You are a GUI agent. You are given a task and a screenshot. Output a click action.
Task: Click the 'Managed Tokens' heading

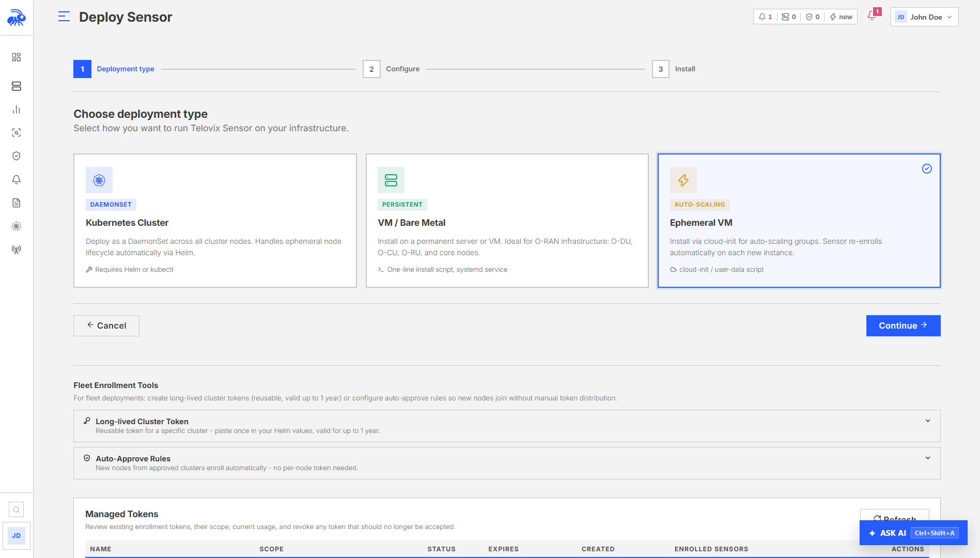click(x=122, y=514)
